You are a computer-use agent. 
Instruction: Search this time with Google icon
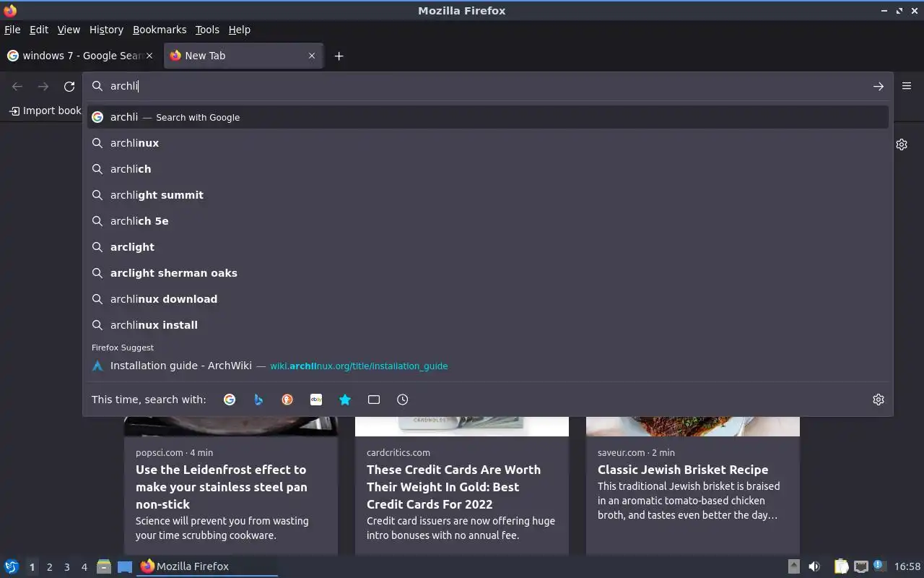point(230,400)
